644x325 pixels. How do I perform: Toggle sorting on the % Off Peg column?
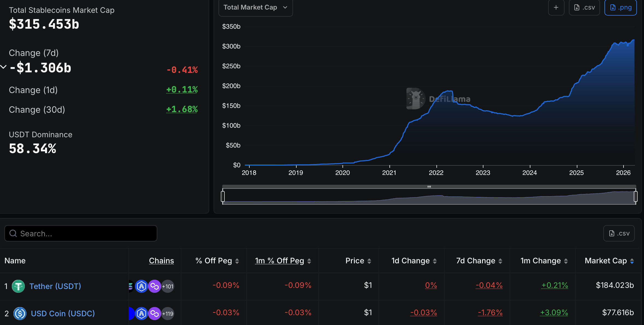click(237, 261)
